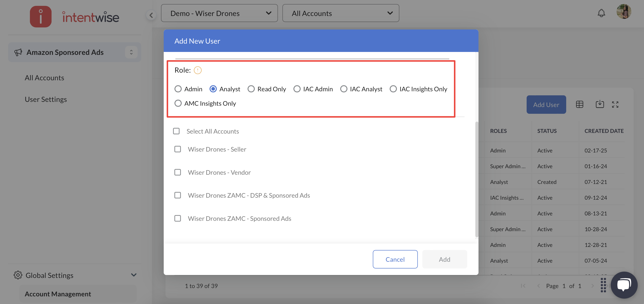This screenshot has width=644, height=304.
Task: Open the Demo - Wiser Drones dropdown
Action: (219, 13)
